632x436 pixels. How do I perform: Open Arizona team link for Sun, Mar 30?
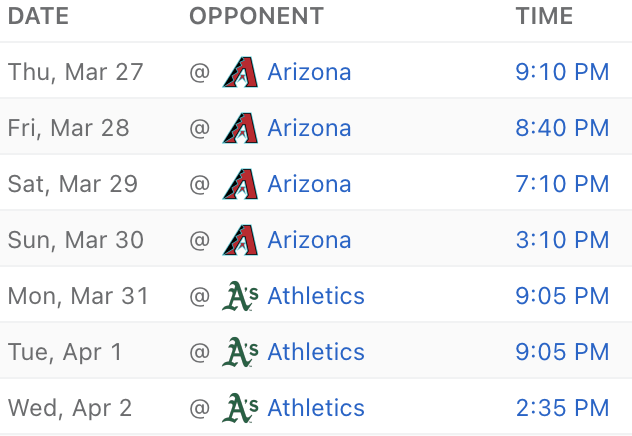[x=309, y=240]
